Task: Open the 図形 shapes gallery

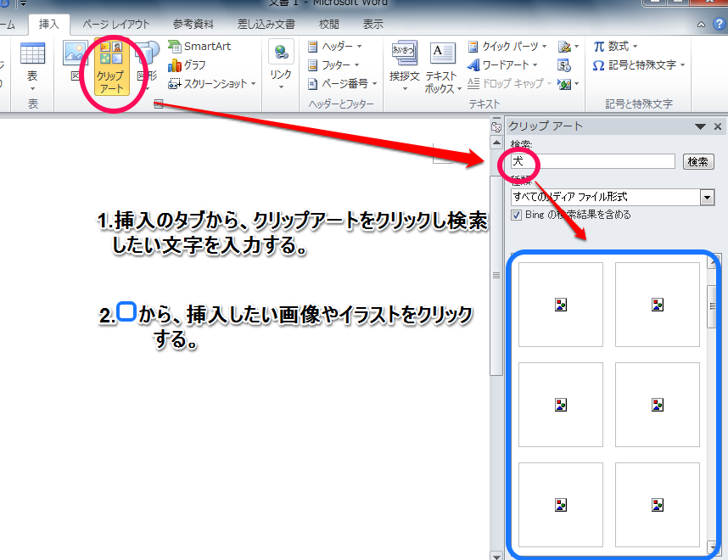Action: coord(148,66)
